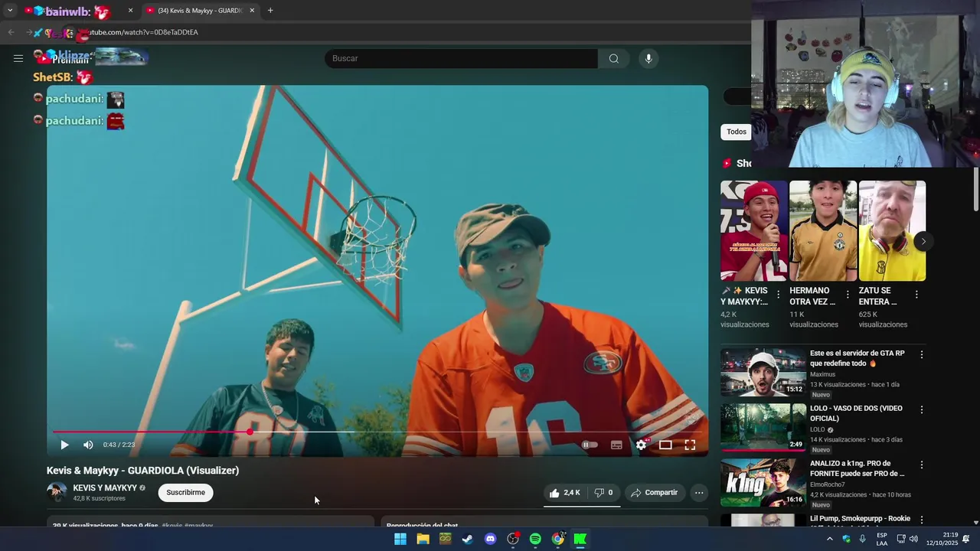Switch to theater mode

[x=665, y=445]
